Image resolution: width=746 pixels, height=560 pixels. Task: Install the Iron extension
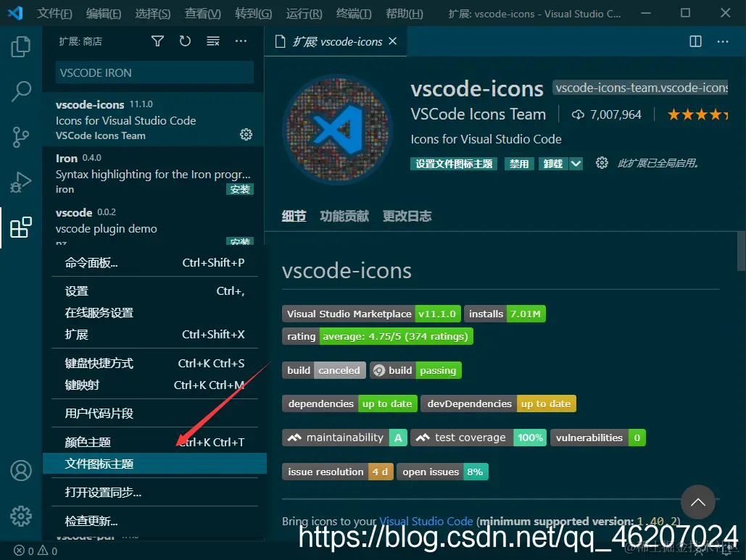point(240,189)
